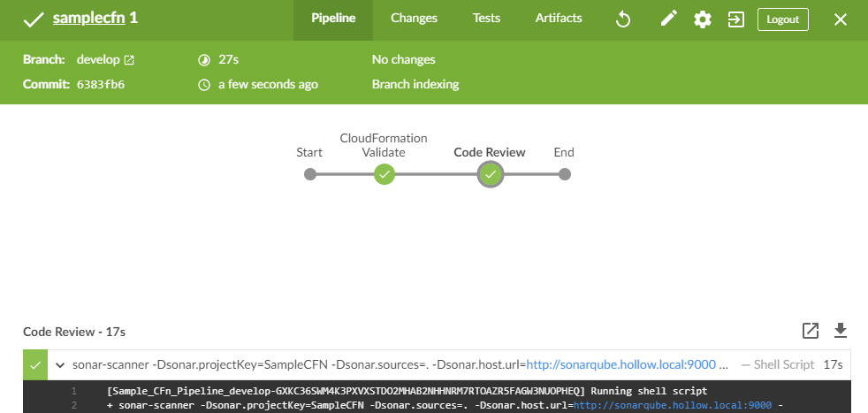This screenshot has height=413, width=868.
Task: Open the samplecfn pipeline link
Action: [88, 19]
